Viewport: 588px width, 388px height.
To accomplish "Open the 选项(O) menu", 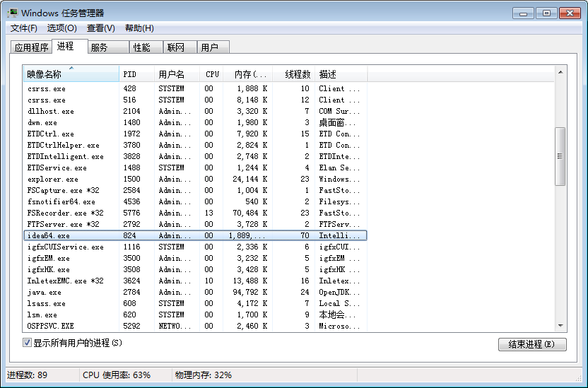I will [x=62, y=28].
